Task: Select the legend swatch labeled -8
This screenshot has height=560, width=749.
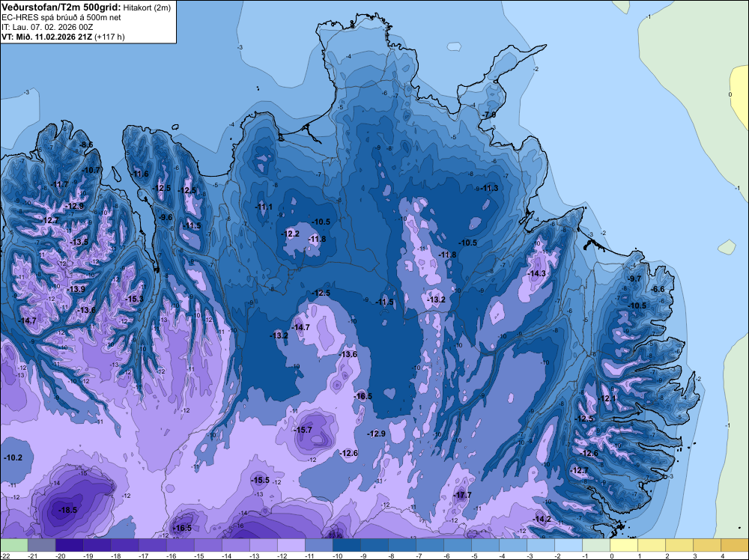Action: [x=401, y=545]
